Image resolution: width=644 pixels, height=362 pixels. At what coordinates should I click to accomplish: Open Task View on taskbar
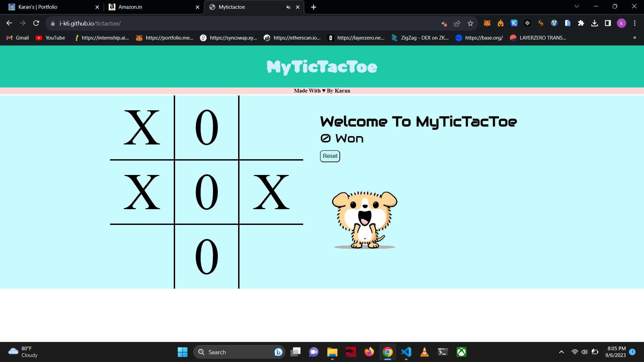[x=296, y=352]
